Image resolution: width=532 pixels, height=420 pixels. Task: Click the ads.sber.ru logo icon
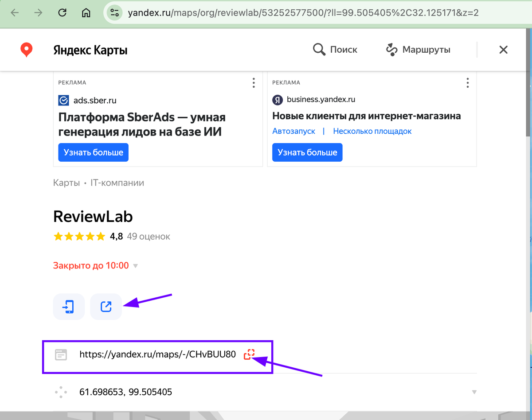coord(63,100)
